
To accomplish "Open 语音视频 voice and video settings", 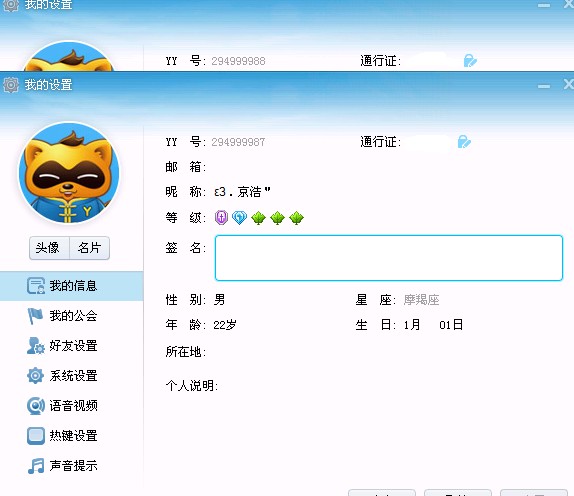I will (71, 406).
